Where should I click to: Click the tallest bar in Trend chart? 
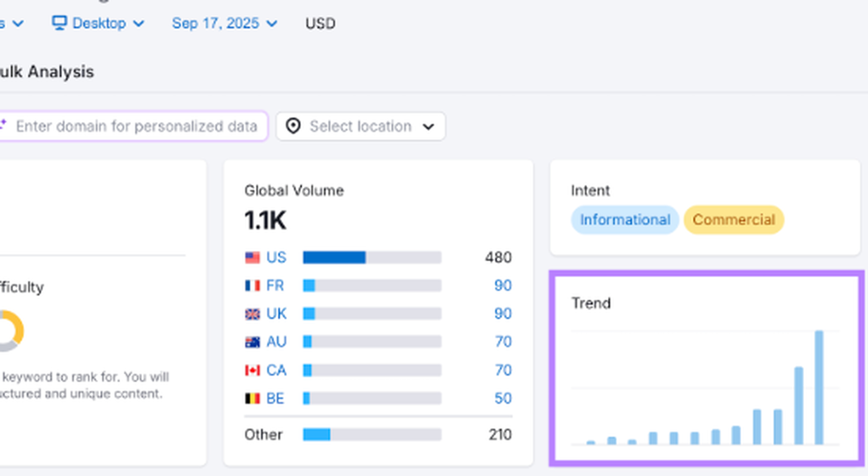[819, 388]
